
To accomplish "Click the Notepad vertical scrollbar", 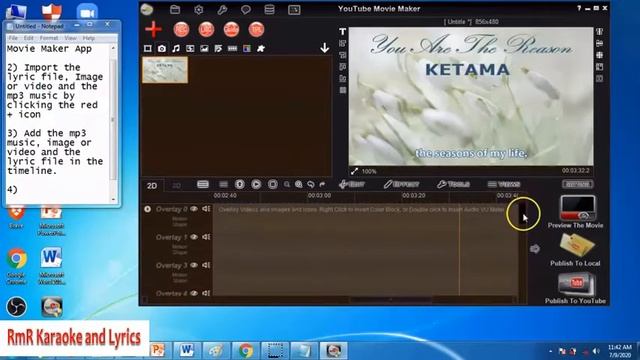I will [113, 123].
